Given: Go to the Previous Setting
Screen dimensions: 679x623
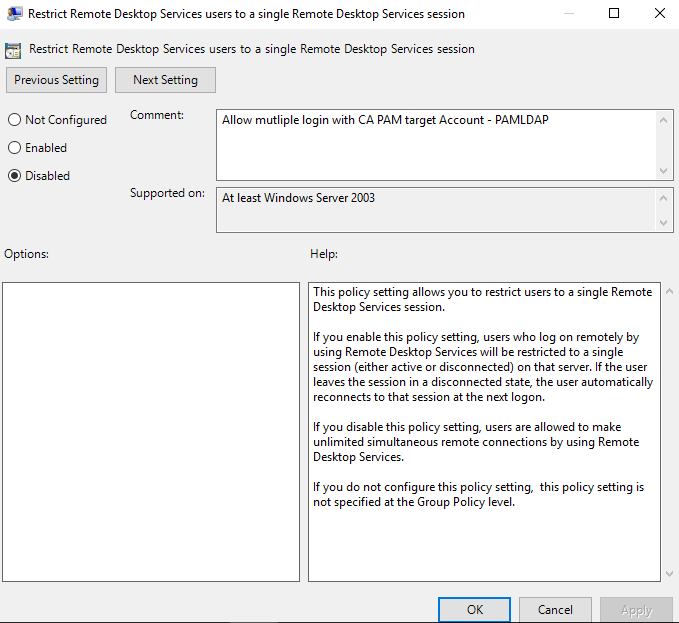Looking at the screenshot, I should pos(56,80).
